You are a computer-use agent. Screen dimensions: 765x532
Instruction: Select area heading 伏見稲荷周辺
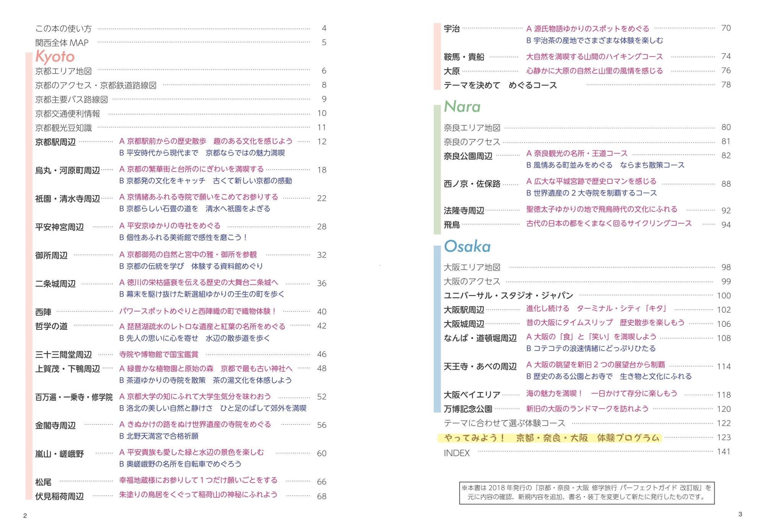coord(60,496)
